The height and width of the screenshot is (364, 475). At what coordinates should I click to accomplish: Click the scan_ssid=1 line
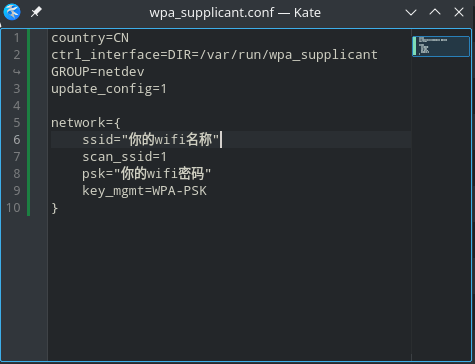tap(124, 157)
